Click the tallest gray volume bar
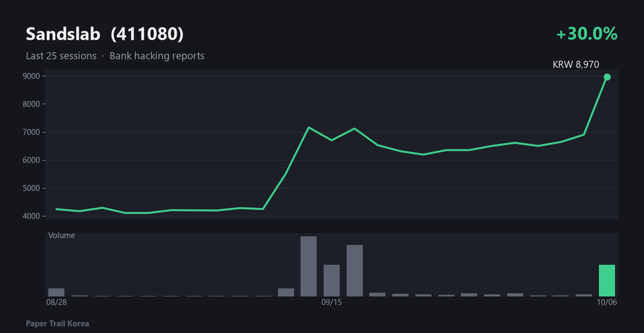Image resolution: width=644 pixels, height=333 pixels. coord(309,266)
